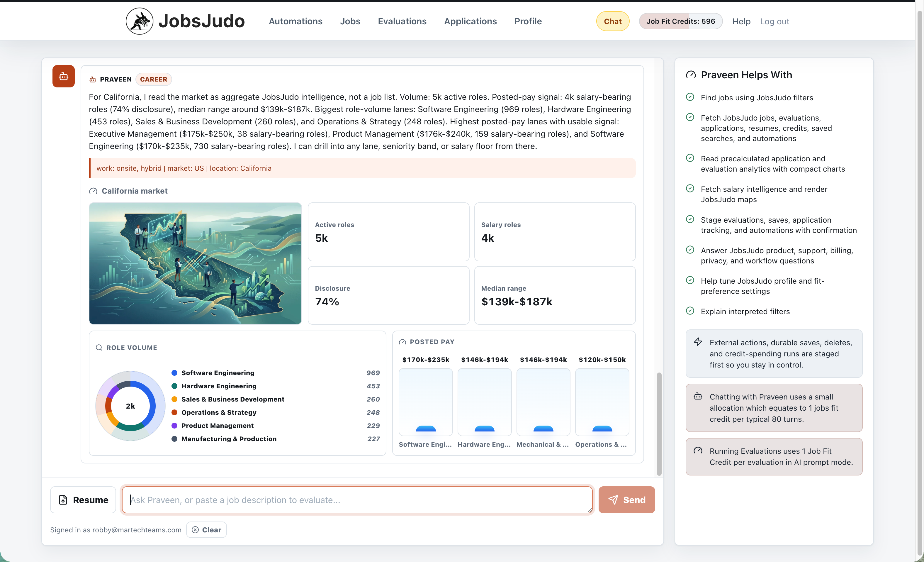Click the small bot icon beside PRAVEEN

[x=93, y=79]
